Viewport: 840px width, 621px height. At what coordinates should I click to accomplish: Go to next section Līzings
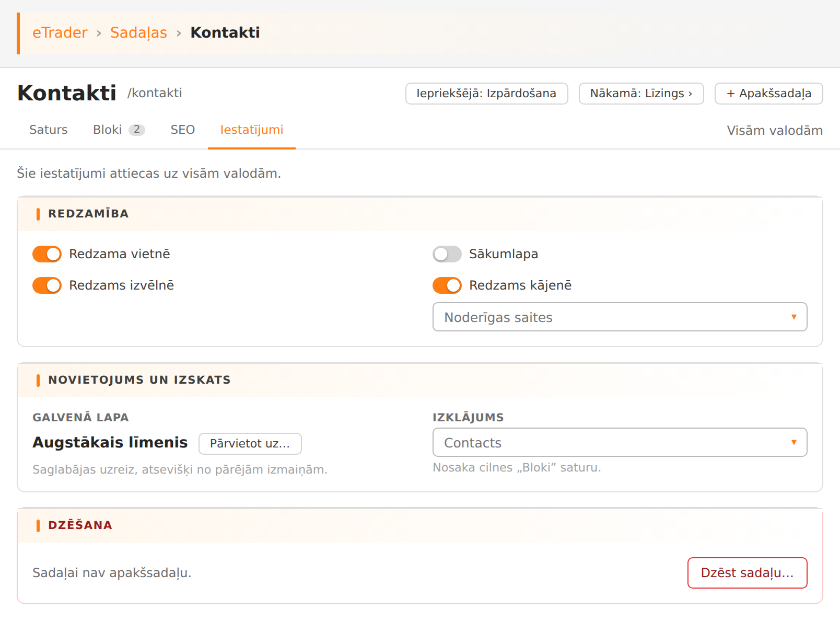tap(641, 94)
